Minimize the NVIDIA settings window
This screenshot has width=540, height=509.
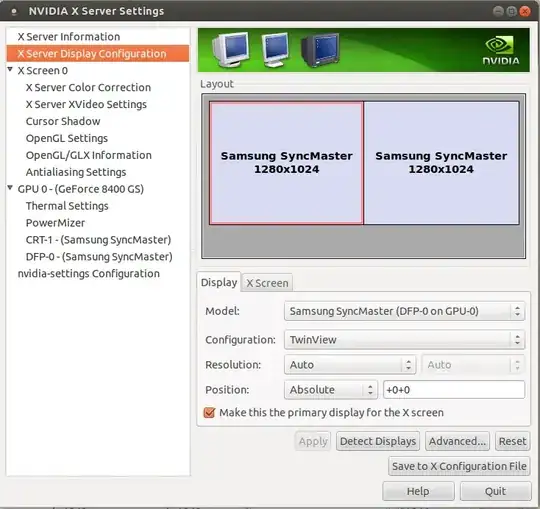pyautogui.click(x=498, y=11)
